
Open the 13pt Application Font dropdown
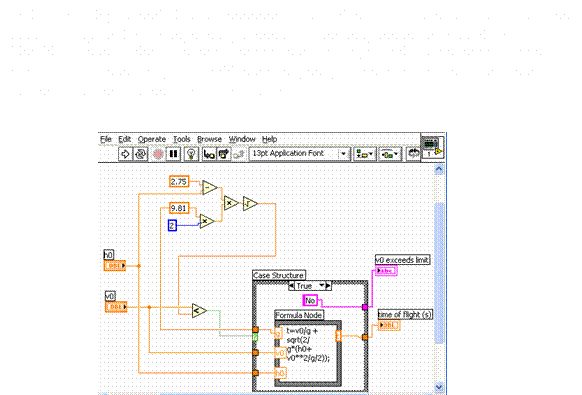point(300,154)
